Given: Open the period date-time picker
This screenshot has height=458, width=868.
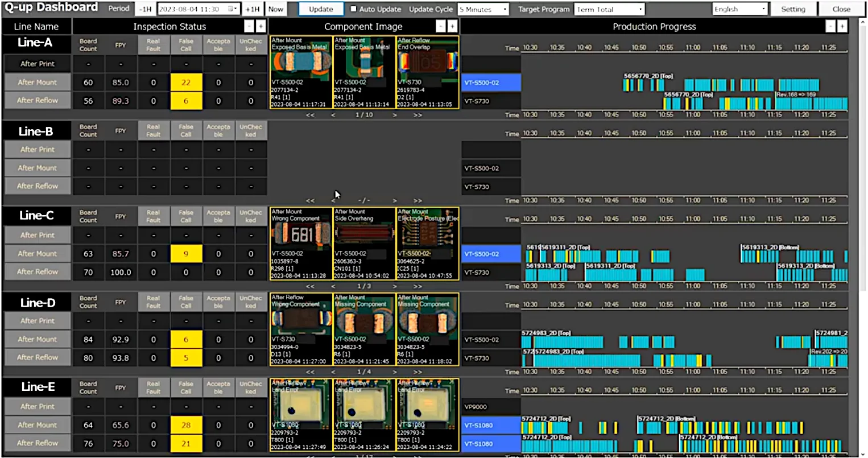Looking at the screenshot, I should tap(232, 9).
